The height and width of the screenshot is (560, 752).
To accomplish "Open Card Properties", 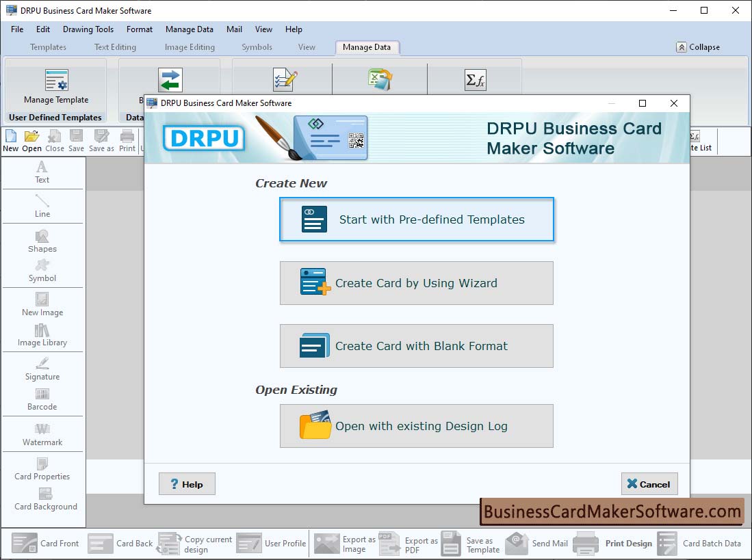I will pos(42,469).
